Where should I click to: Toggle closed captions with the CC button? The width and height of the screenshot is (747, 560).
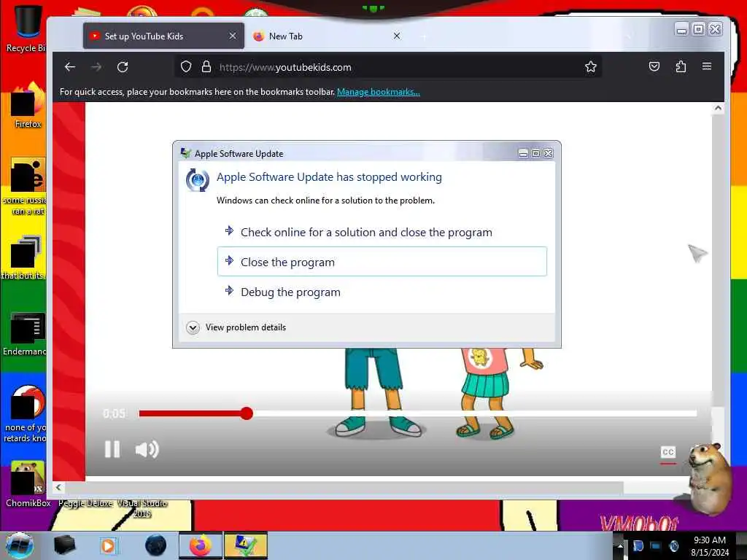[x=668, y=452]
